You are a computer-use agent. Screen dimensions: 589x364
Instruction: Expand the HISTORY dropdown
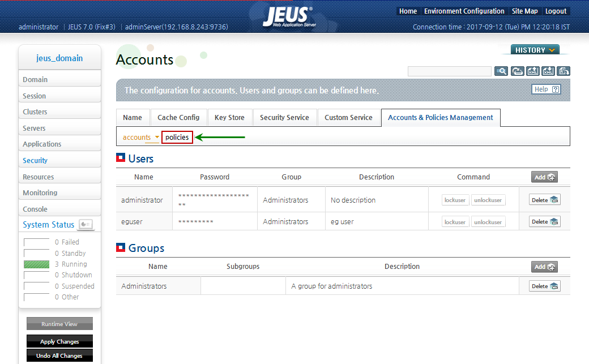point(535,50)
